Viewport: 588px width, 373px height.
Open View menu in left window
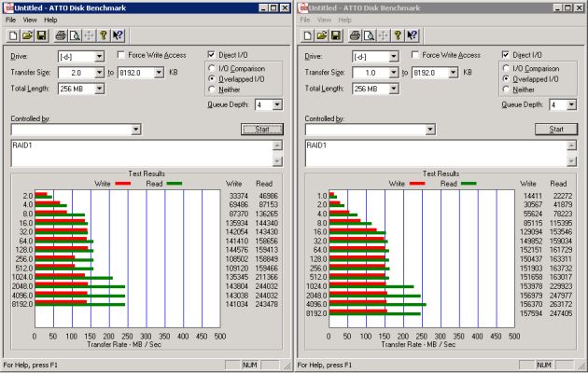30,20
